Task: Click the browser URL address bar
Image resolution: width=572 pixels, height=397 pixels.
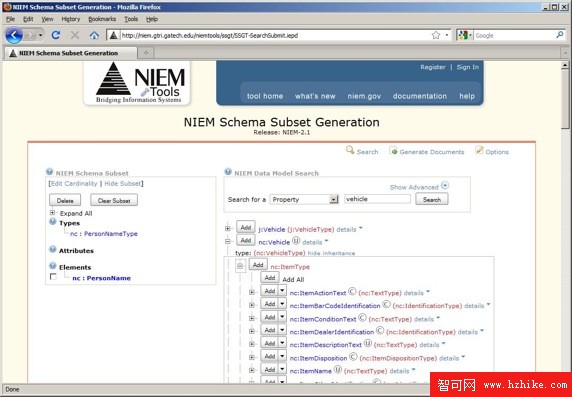Action: point(274,35)
